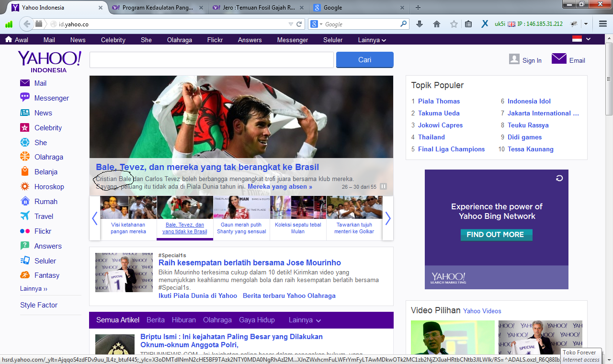Viewport: 613px width, 364px height.
Task: Open the URL bar history dropdown arrow
Action: point(291,24)
